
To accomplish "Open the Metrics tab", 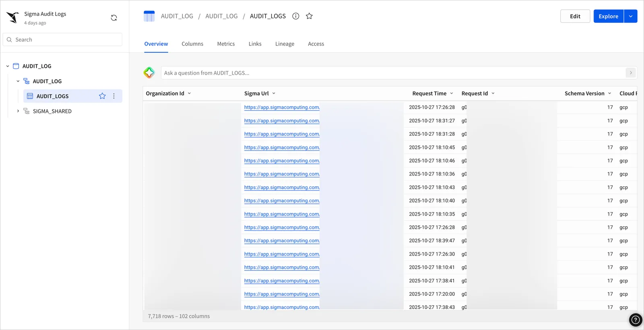I will pyautogui.click(x=226, y=44).
